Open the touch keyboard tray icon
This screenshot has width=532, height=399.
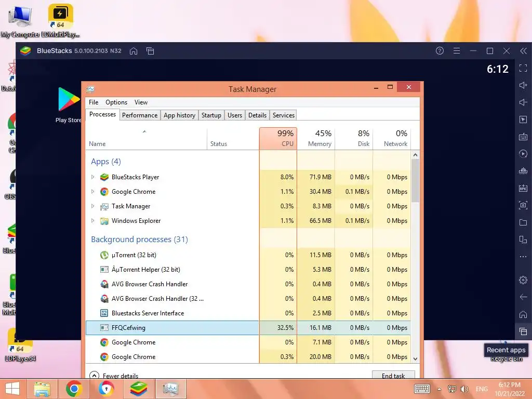pos(422,389)
